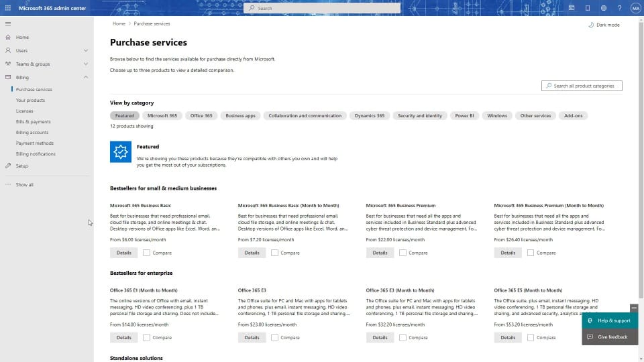
Task: Open the app launcher waffle icon
Action: [8, 8]
